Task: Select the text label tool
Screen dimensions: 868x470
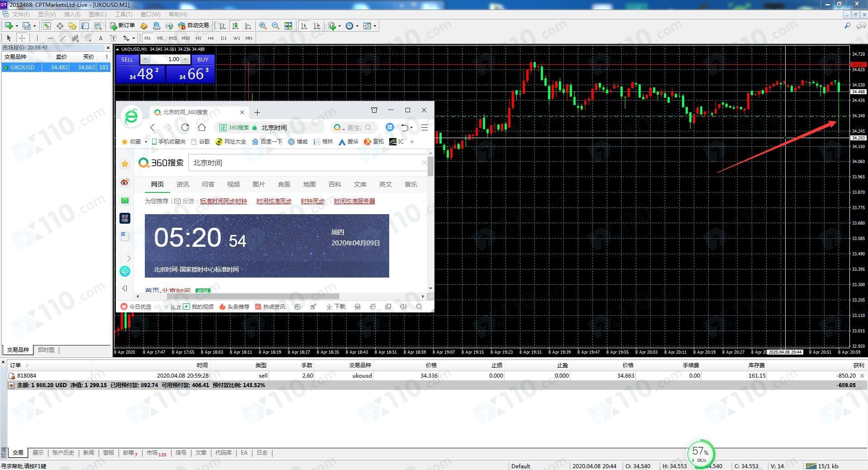Action: click(113, 38)
